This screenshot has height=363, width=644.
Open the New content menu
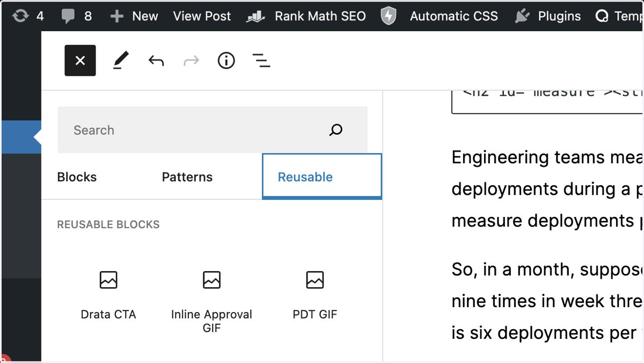pyautogui.click(x=134, y=16)
